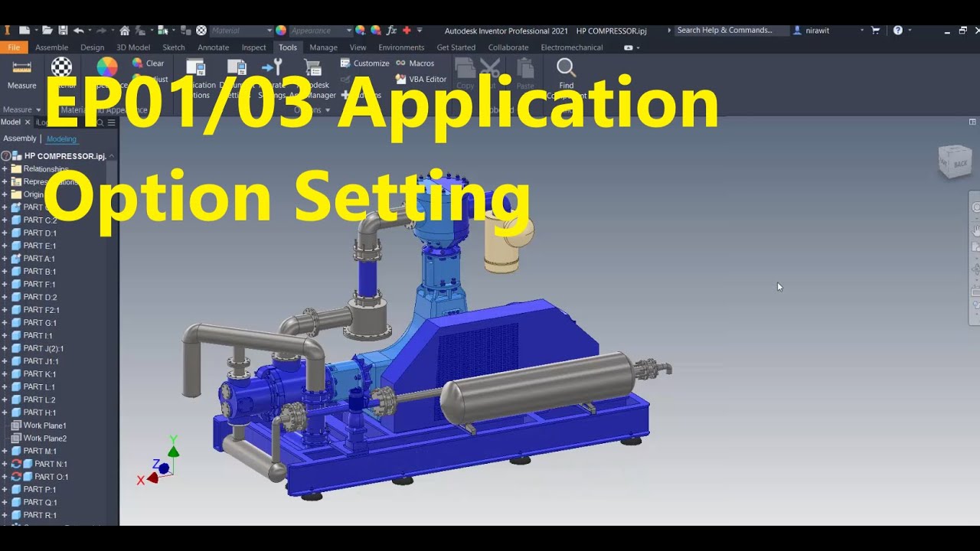
Task: Switch to the View ribbon tab
Action: click(358, 47)
